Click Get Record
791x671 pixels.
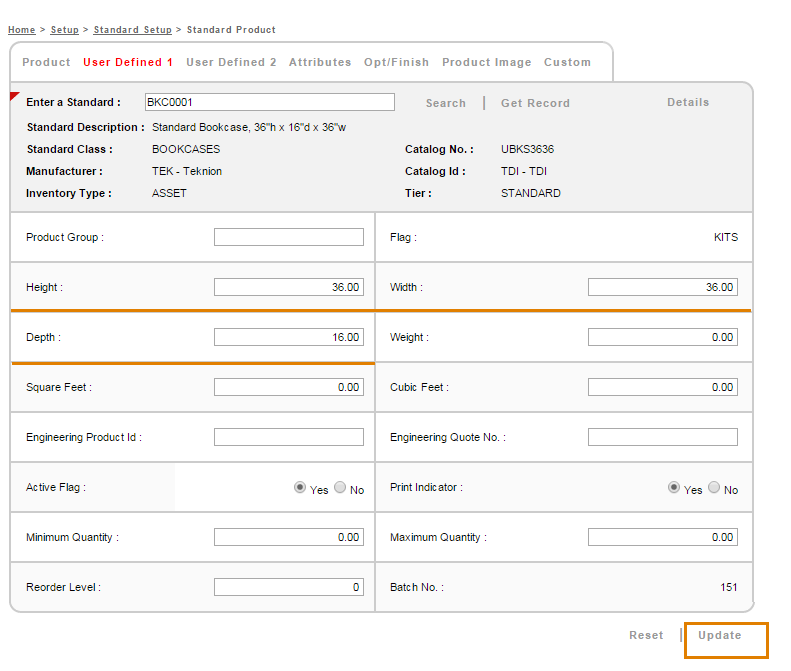click(535, 103)
